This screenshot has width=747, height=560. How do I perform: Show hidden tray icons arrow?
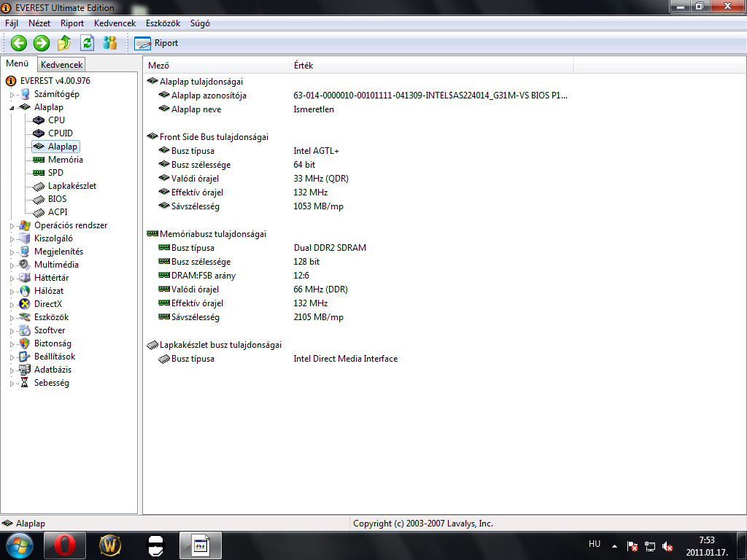point(614,547)
